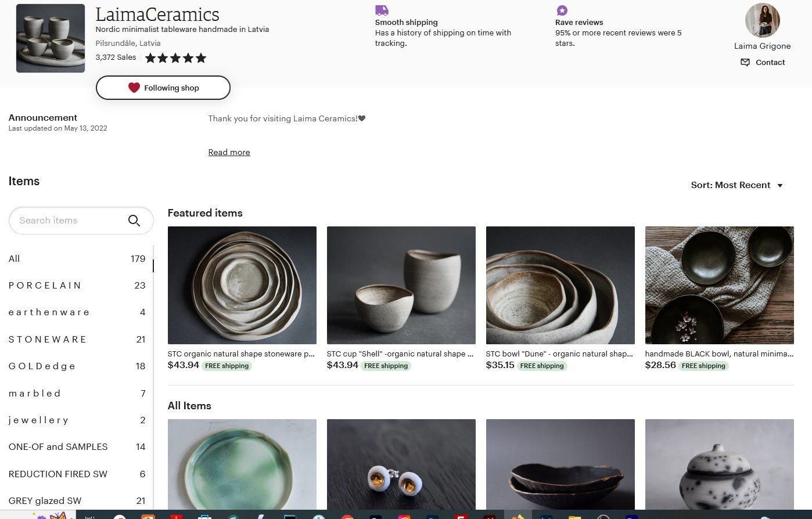Open the LaimaCeramics shop name heading
This screenshot has height=519, width=812.
pos(157,14)
